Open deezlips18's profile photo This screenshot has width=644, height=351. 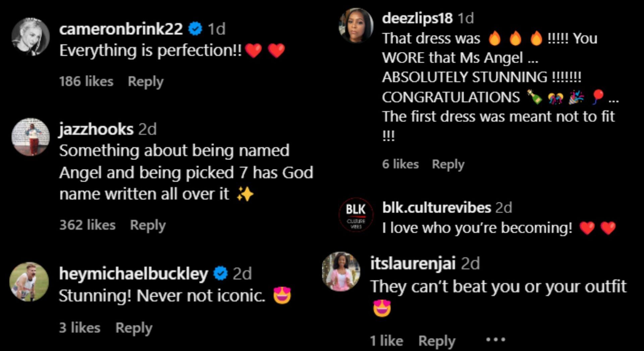click(356, 26)
